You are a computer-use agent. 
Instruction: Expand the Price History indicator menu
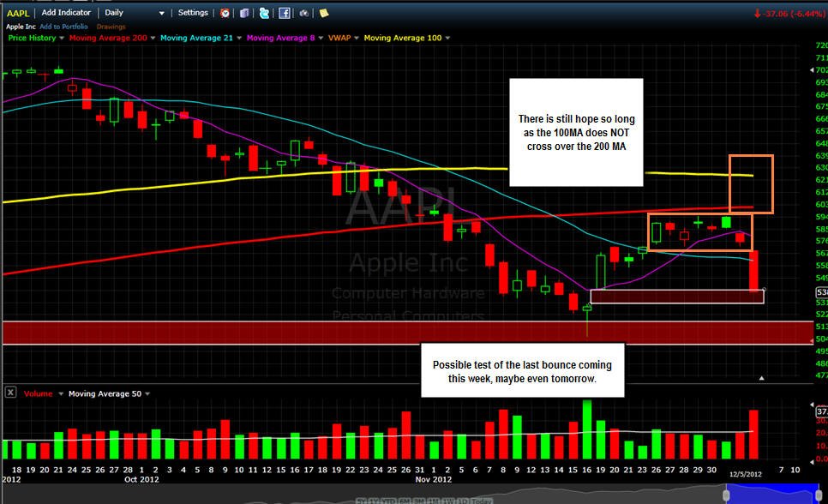pos(61,38)
